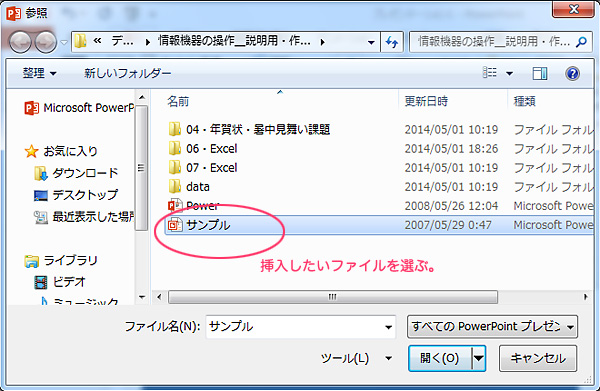Click the horizontal scrollbar left arrow
Viewport: 600px width, 391px height.
tap(159, 297)
